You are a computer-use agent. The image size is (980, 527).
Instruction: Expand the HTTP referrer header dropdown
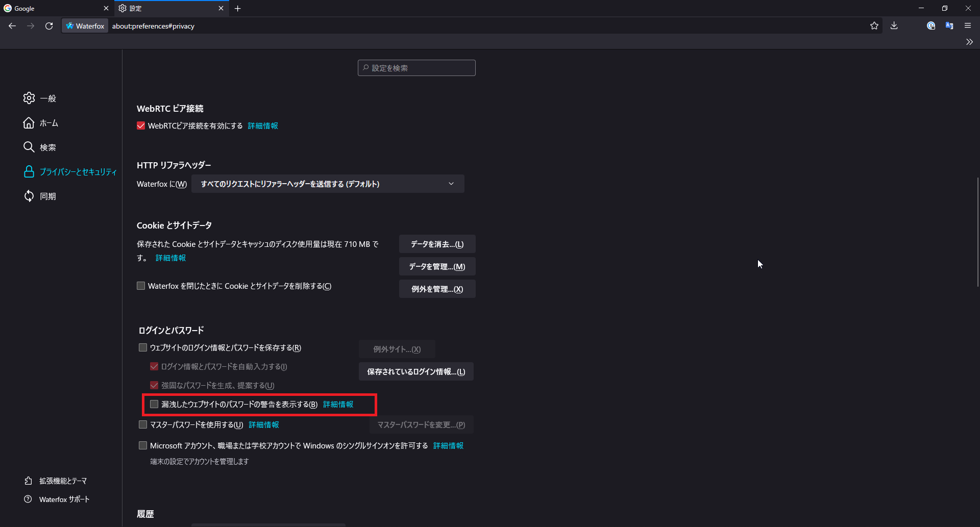click(x=328, y=184)
